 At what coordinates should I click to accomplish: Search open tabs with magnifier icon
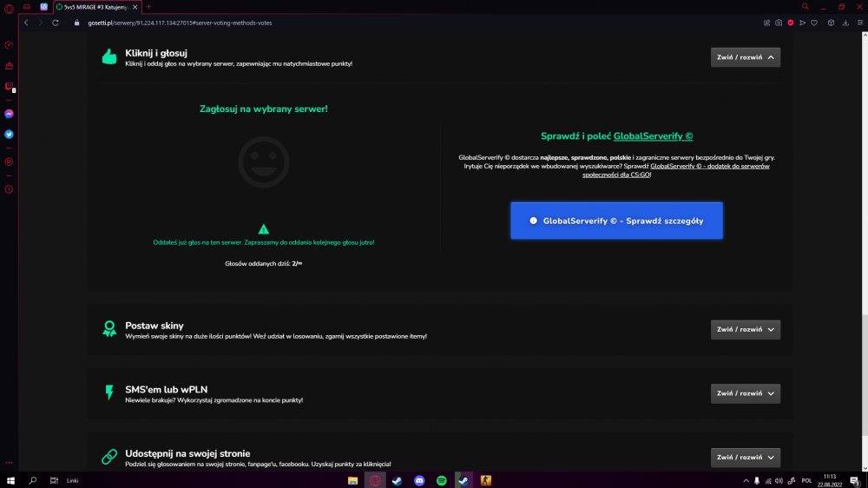806,7
